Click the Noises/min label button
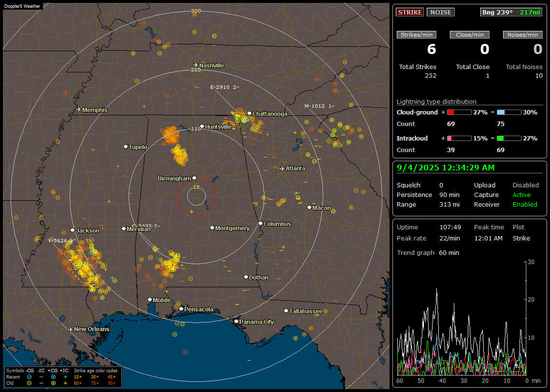550x392 pixels. click(522, 35)
